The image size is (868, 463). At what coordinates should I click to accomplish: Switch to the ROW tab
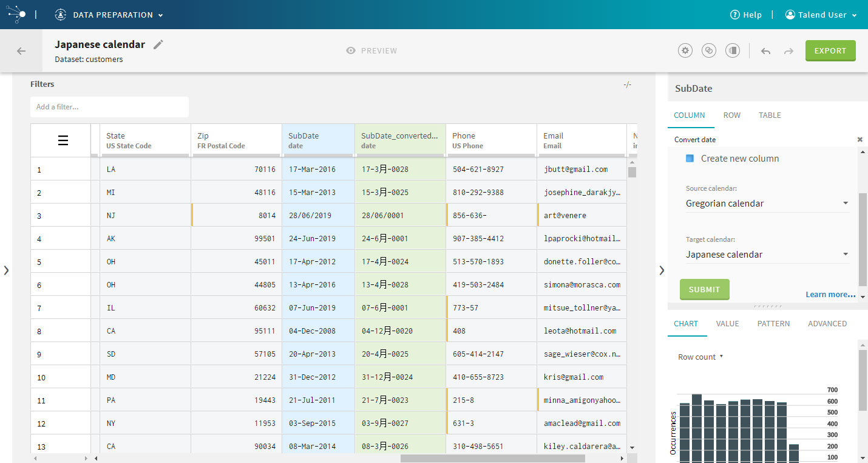(x=731, y=115)
